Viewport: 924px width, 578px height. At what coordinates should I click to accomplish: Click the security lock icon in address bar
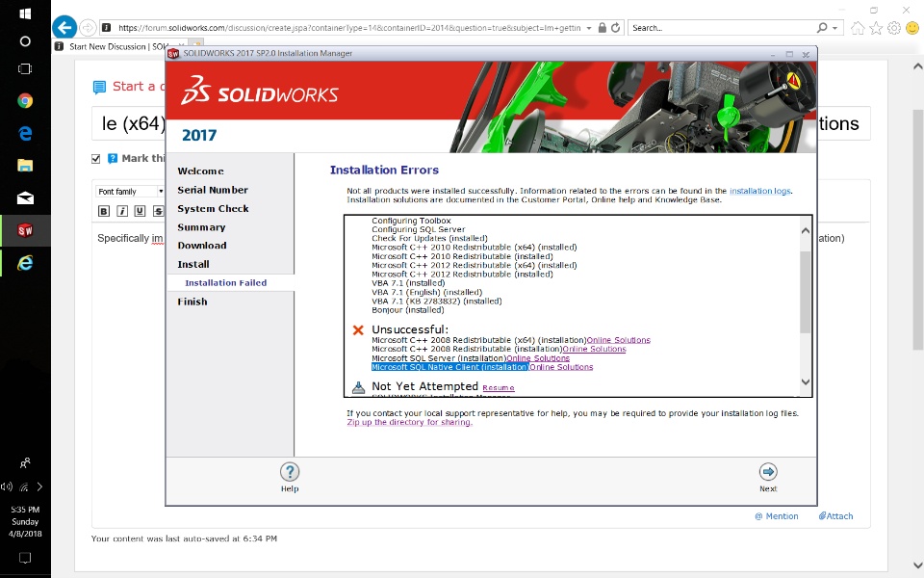click(x=602, y=28)
